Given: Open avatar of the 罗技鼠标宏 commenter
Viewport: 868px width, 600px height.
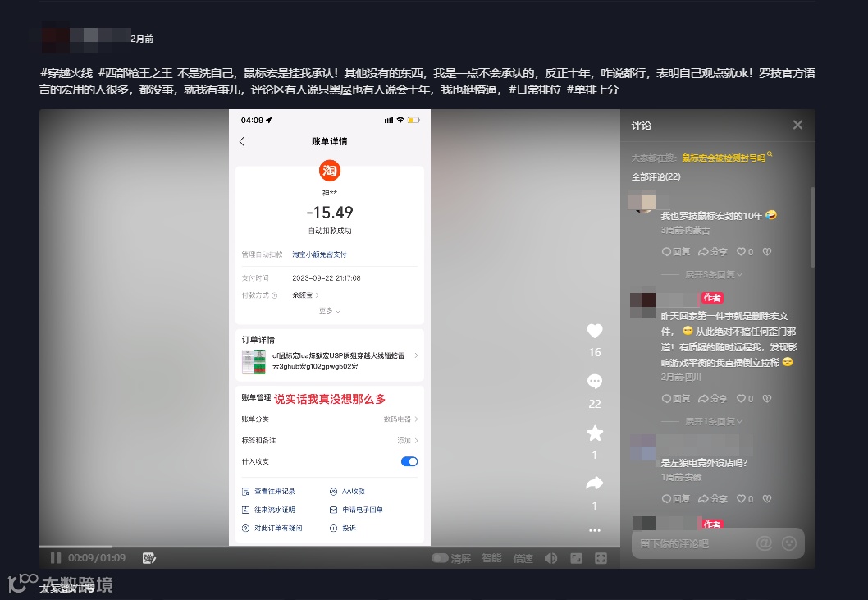Looking at the screenshot, I should (642, 201).
